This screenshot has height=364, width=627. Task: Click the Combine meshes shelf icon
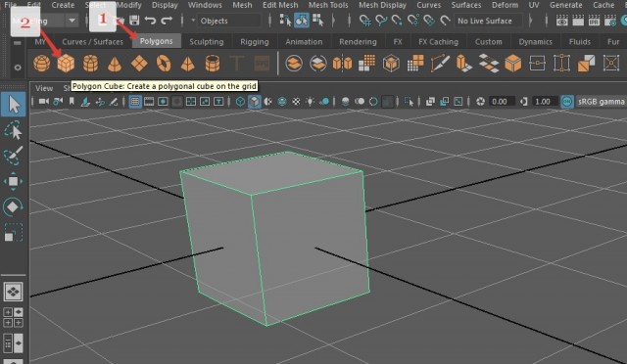294,64
